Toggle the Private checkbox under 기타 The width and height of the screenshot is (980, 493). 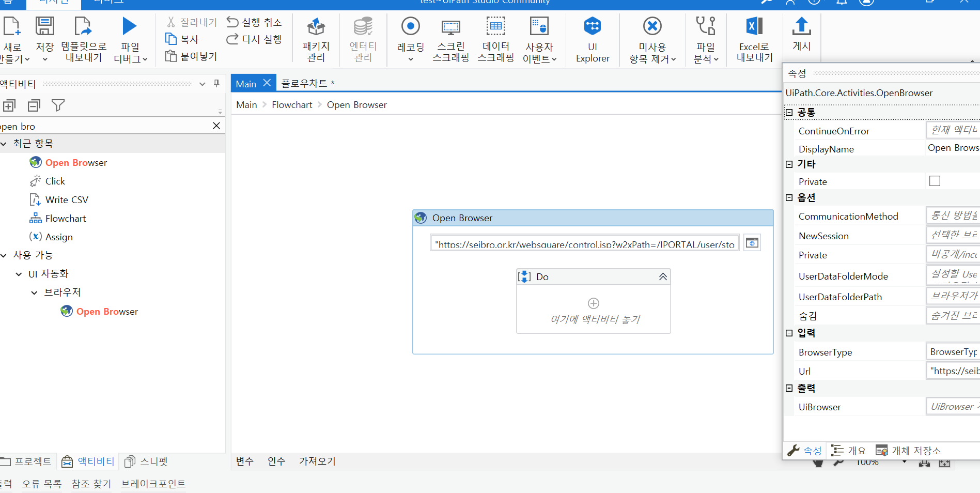(935, 181)
